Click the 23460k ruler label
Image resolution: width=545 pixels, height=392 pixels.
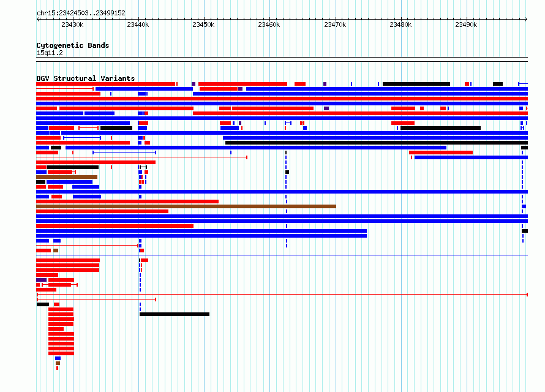(x=269, y=24)
